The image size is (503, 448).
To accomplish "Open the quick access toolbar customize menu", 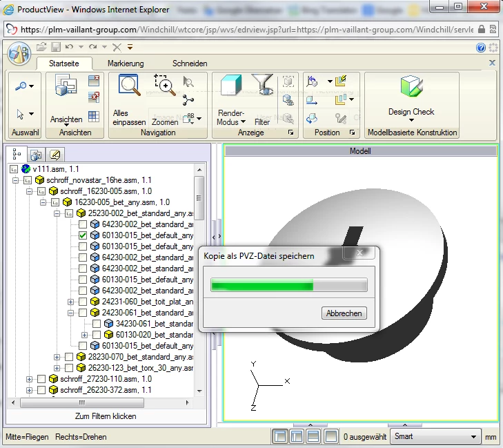I will point(130,47).
